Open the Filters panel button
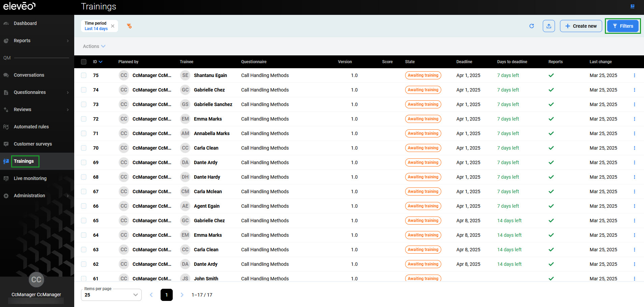 pos(623,26)
